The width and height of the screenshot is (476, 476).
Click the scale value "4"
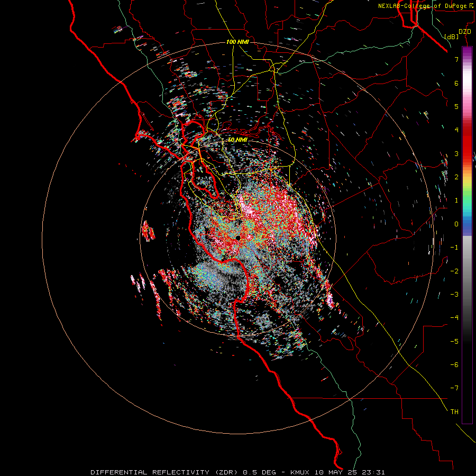(x=456, y=130)
